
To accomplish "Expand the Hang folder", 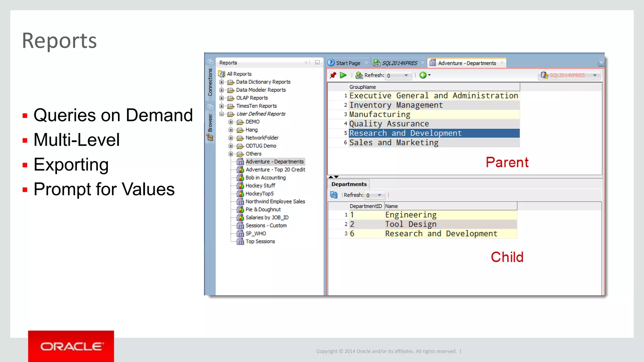I will (231, 130).
